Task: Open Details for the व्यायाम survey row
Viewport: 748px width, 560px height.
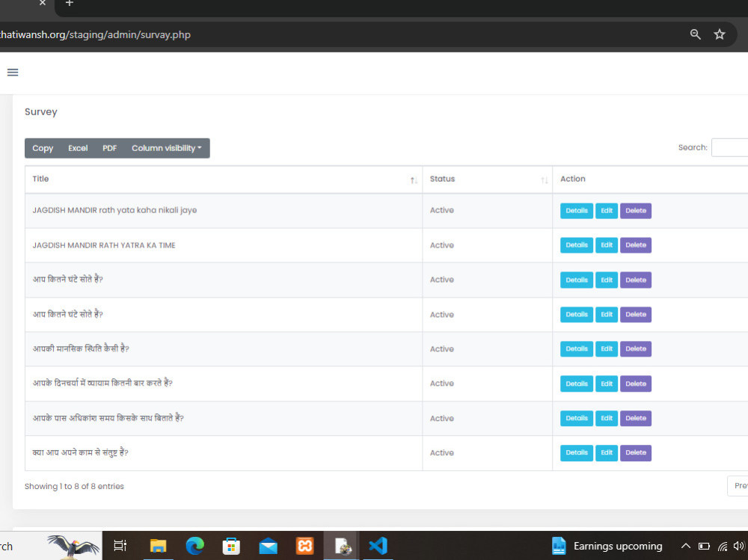Action: [x=576, y=384]
